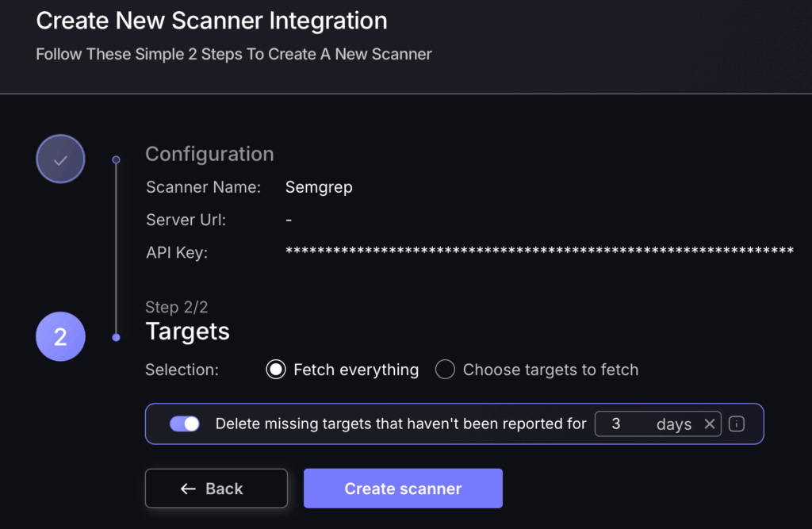Select the Fetch everything radio button
812x529 pixels.
click(x=276, y=370)
